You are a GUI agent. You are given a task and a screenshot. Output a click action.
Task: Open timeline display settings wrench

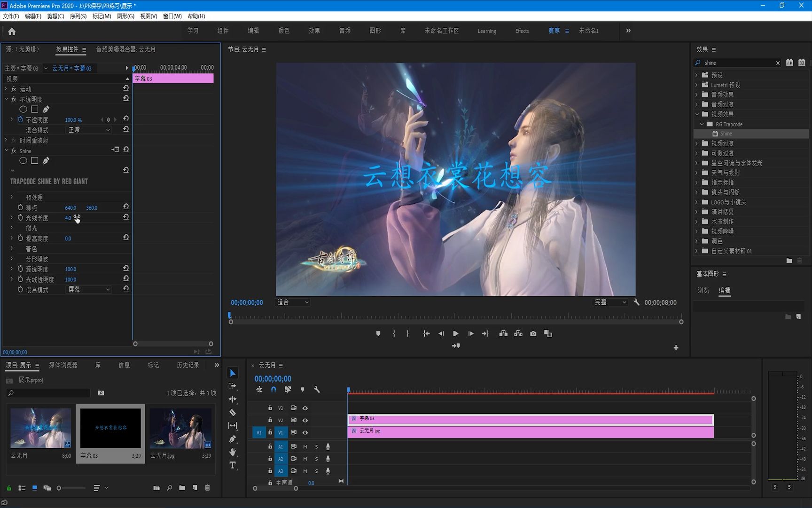(x=317, y=389)
